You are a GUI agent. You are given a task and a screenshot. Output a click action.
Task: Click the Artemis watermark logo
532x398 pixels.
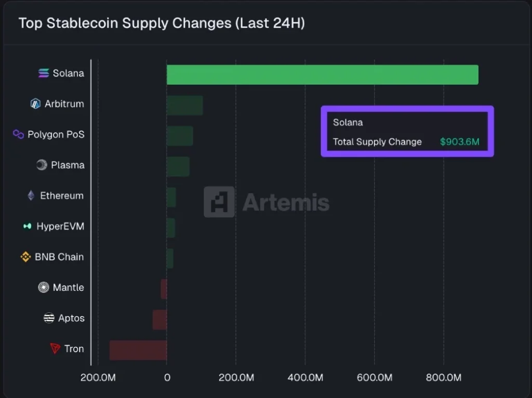click(219, 202)
